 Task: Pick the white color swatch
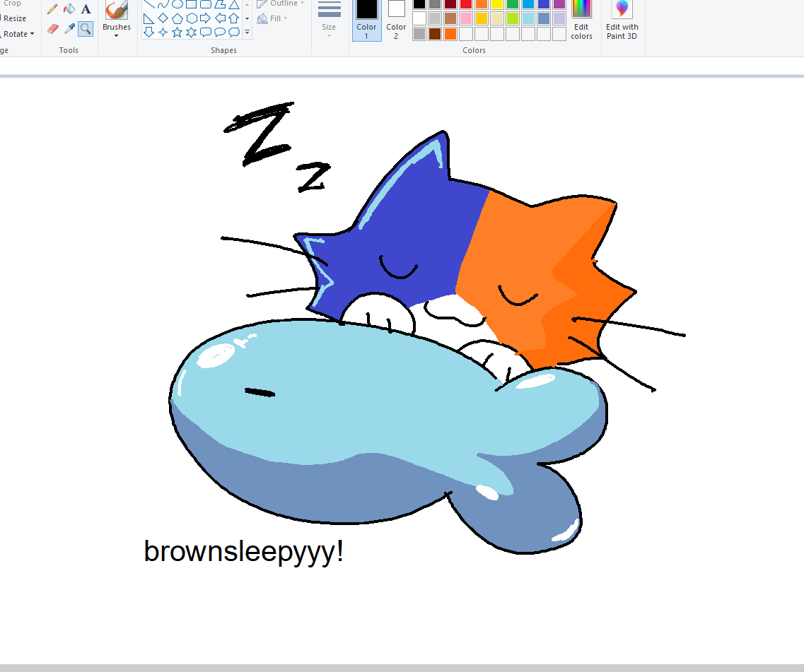click(419, 18)
